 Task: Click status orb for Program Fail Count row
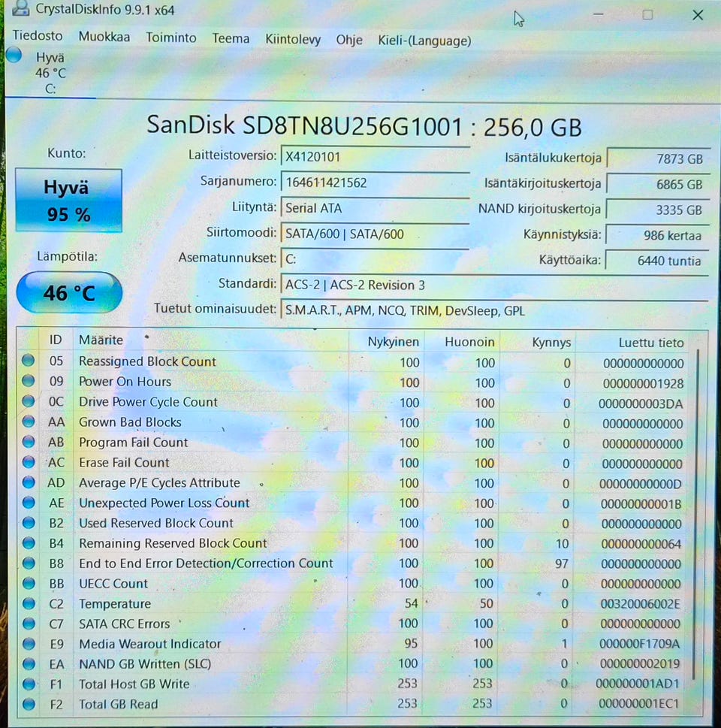[29, 442]
